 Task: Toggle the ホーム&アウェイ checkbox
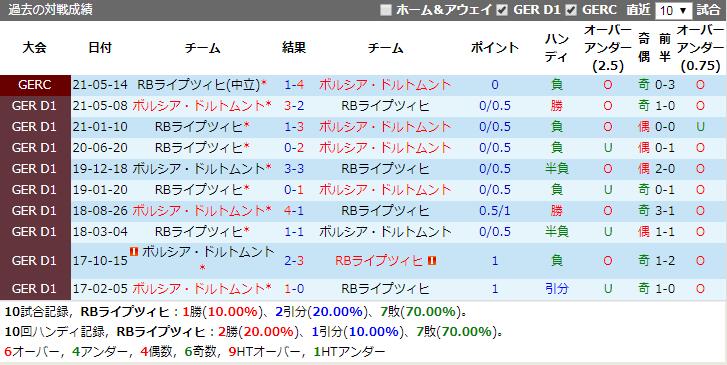[386, 10]
